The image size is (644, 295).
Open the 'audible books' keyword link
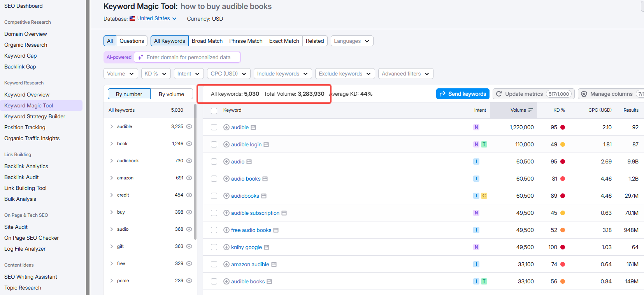click(x=247, y=281)
